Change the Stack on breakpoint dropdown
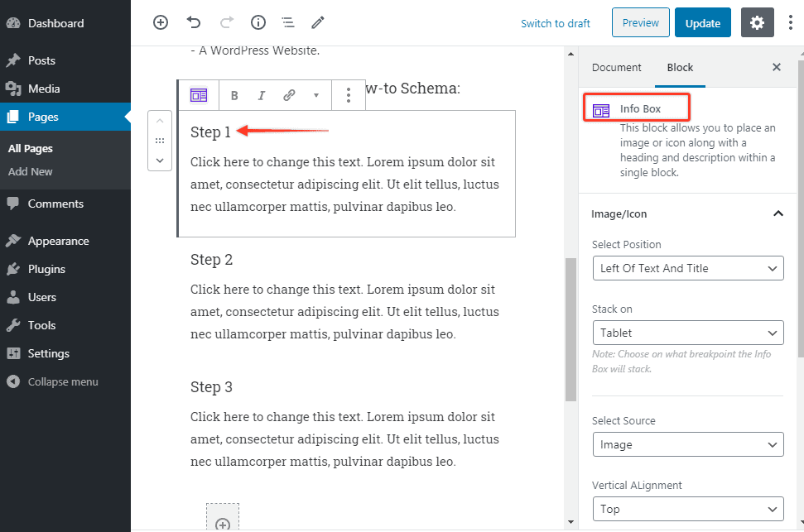804x532 pixels. coord(687,333)
